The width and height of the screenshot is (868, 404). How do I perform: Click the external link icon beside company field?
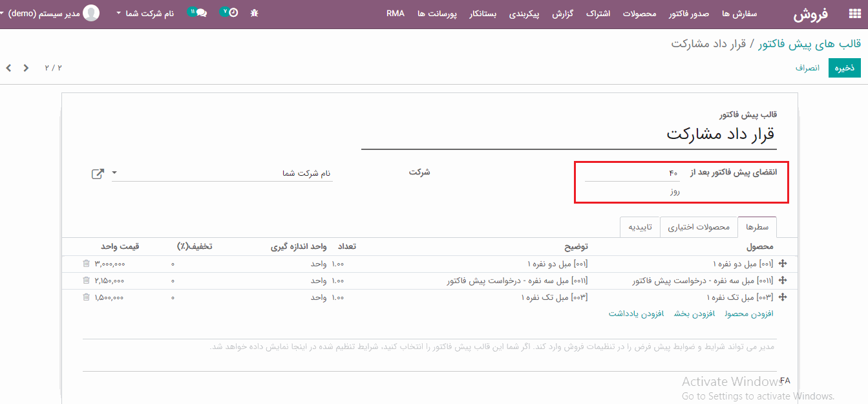(98, 174)
